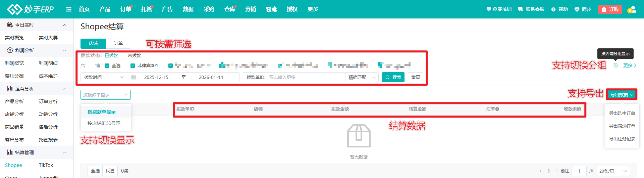
Task: Open 利润明细 in the sidebar
Action: (x=48, y=63)
